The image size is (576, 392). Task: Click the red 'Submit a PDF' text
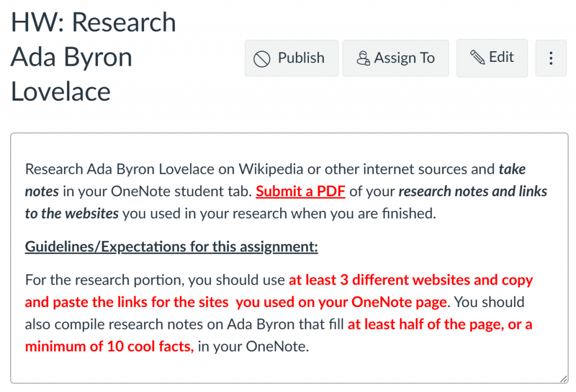[300, 191]
